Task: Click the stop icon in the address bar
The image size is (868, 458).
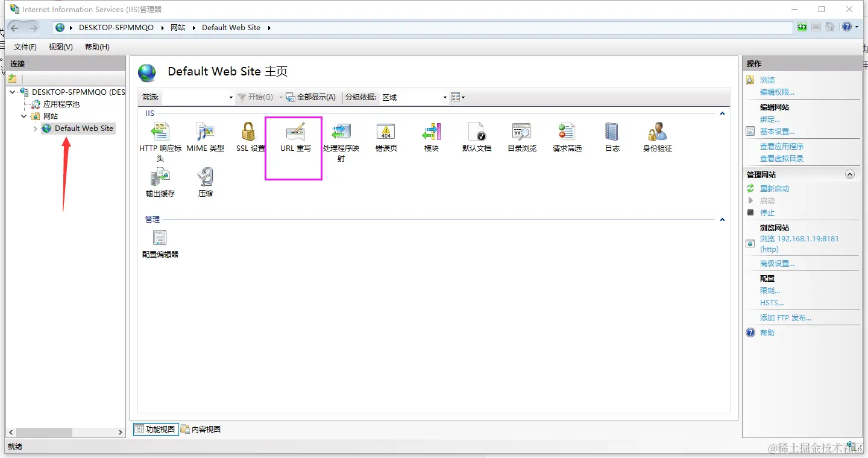Action: pyautogui.click(x=816, y=27)
